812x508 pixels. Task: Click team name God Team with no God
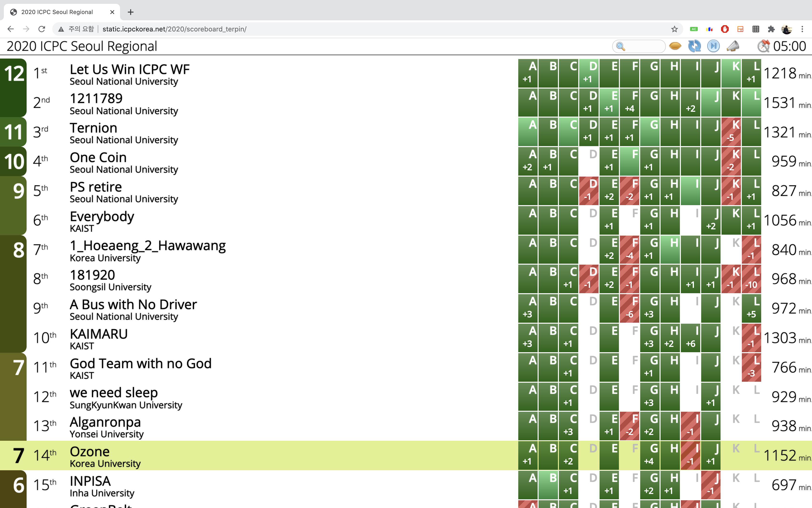coord(141,363)
